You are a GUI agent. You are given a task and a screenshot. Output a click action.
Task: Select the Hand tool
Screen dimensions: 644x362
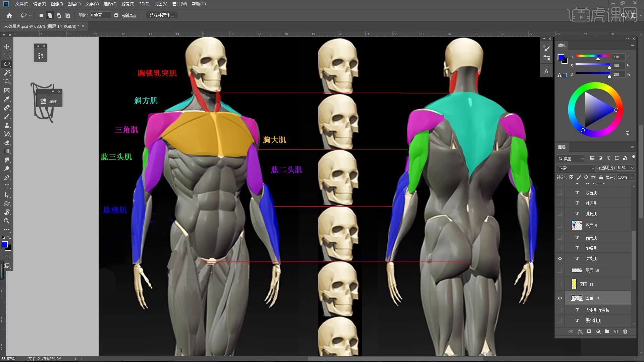pyautogui.click(x=7, y=212)
